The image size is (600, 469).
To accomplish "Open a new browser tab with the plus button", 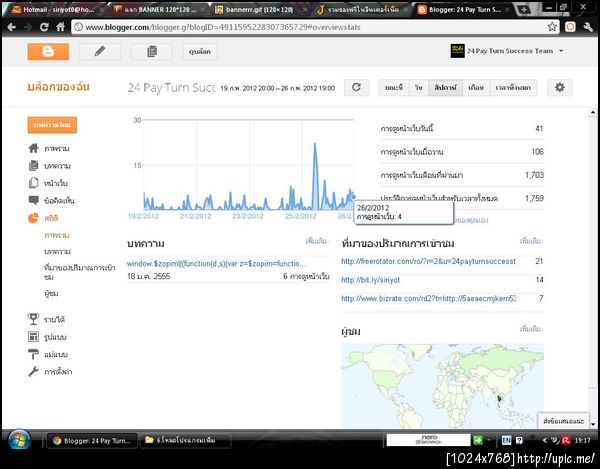I will (524, 10).
